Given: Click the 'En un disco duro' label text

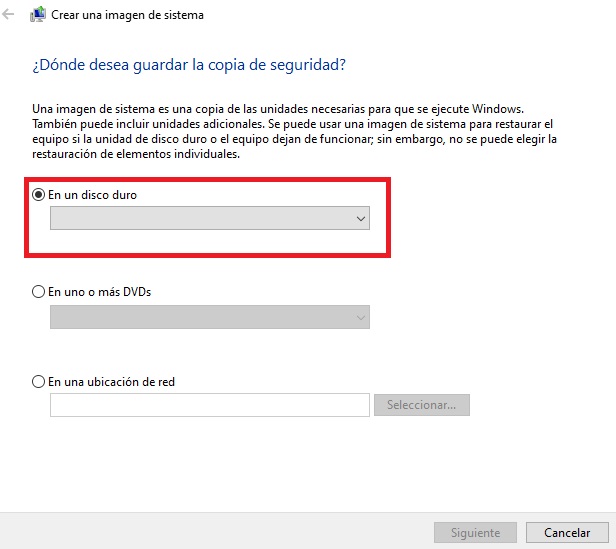Looking at the screenshot, I should (x=92, y=195).
